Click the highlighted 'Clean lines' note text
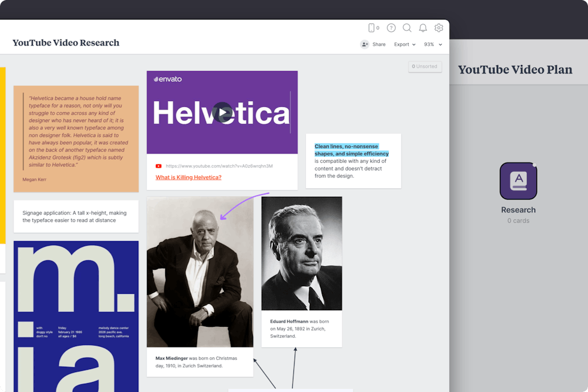This screenshot has width=588, height=392. point(352,150)
